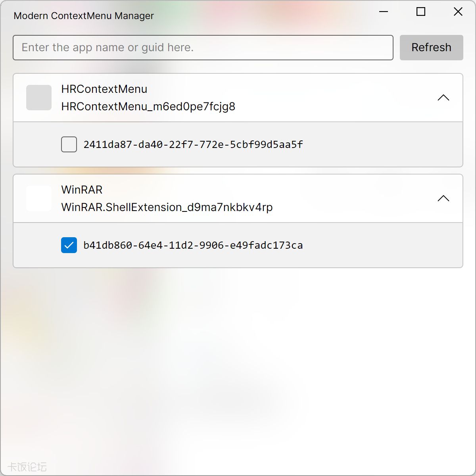Click the b41db860-64e4-11d2 GUID label
This screenshot has width=476, height=476.
(x=193, y=245)
